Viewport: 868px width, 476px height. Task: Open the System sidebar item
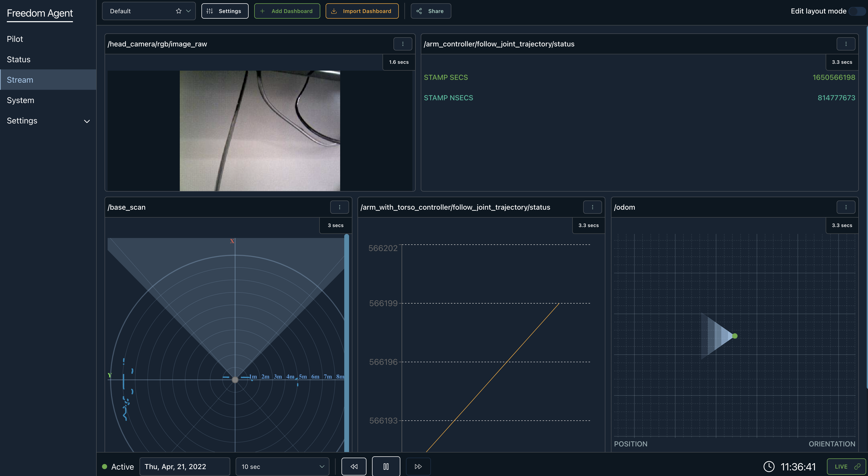pyautogui.click(x=21, y=101)
